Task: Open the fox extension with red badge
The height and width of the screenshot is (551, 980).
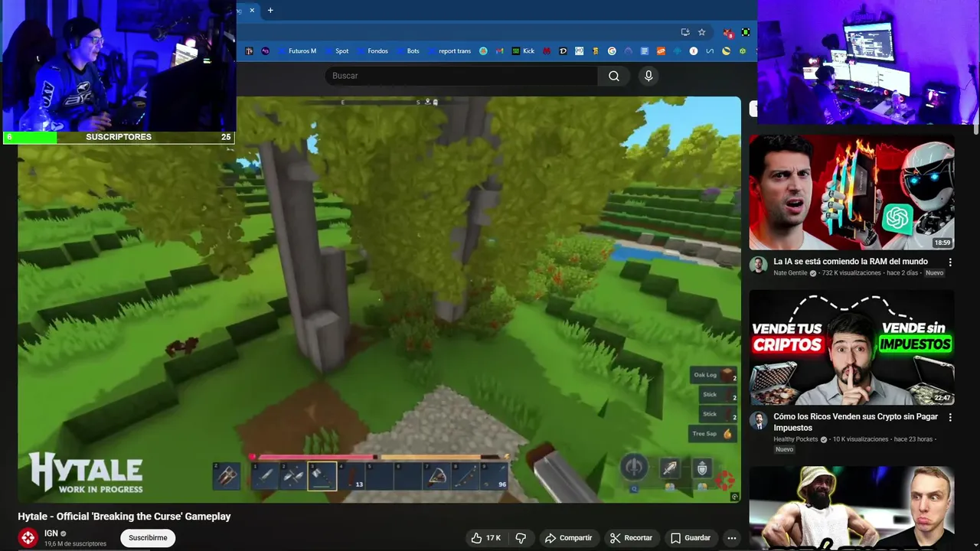Action: pyautogui.click(x=728, y=33)
